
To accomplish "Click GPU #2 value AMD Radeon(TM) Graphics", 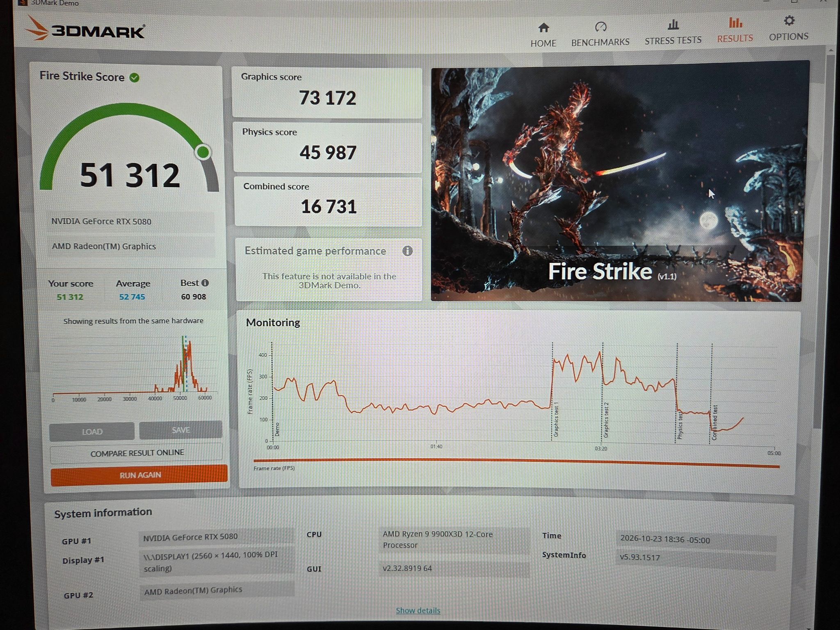I will [x=217, y=591].
